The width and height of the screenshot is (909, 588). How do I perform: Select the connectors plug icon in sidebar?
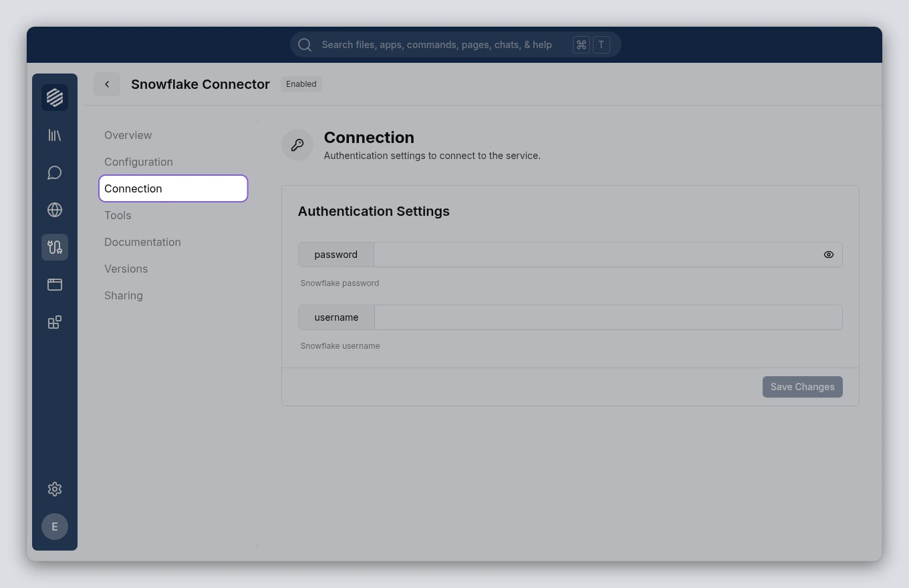pyautogui.click(x=55, y=247)
